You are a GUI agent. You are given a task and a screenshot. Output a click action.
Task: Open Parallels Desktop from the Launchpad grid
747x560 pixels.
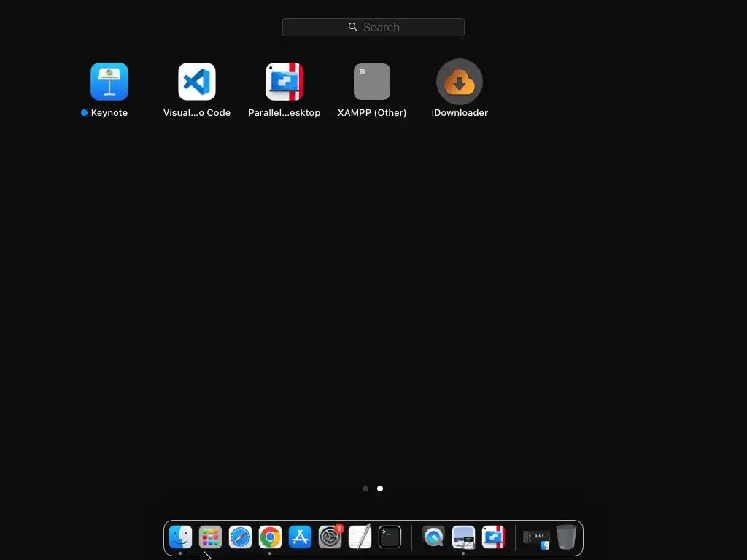[x=285, y=82]
